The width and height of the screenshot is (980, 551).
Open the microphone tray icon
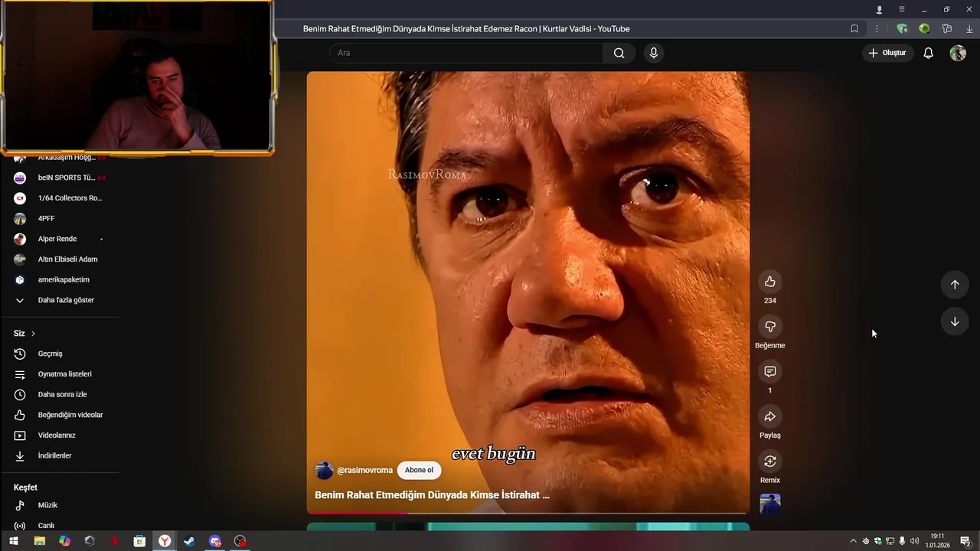pos(902,541)
